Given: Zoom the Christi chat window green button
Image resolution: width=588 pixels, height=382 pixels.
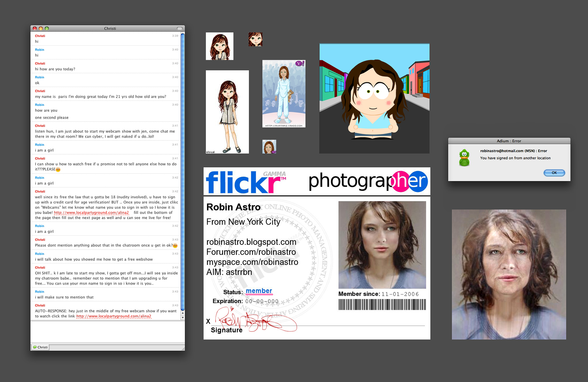Looking at the screenshot, I should click(x=47, y=28).
